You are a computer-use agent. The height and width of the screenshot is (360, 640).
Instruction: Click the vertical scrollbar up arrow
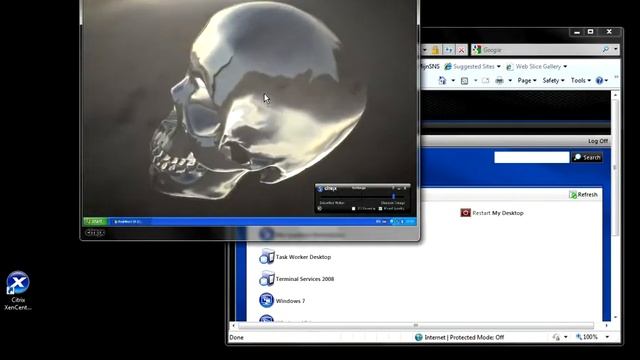[x=615, y=95]
